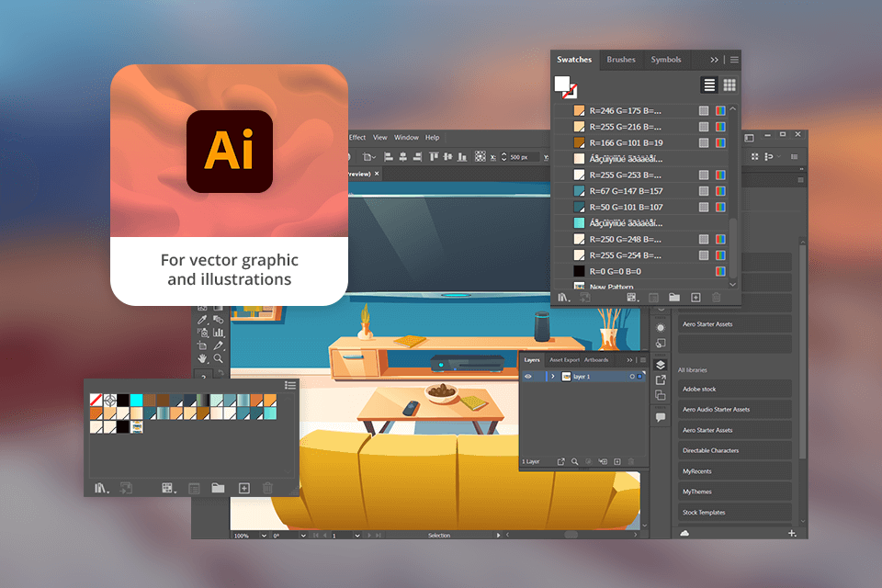Open the Help menu
The height and width of the screenshot is (588, 882).
(432, 137)
